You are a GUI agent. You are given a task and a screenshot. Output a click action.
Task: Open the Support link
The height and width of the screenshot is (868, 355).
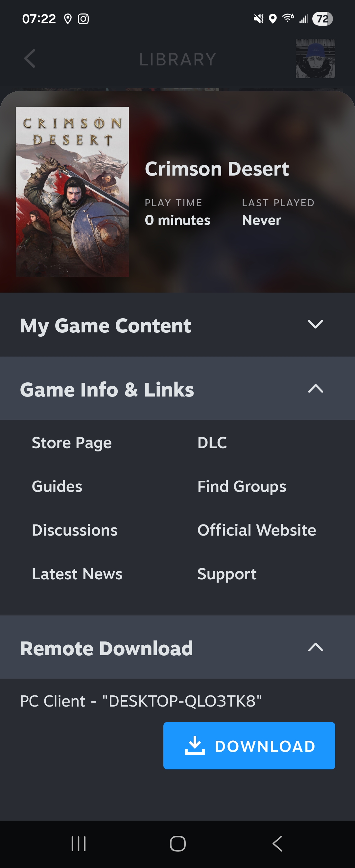pos(227,574)
